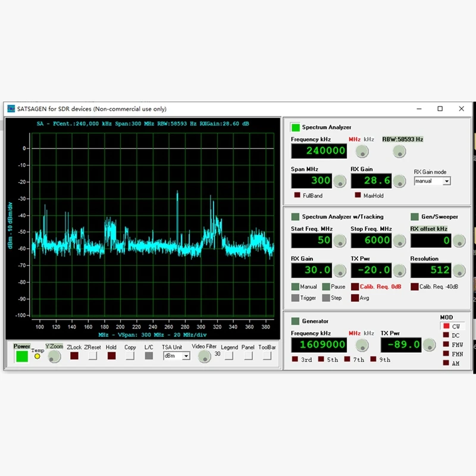This screenshot has height=476, width=476.
Task: Turn the Span MHz knob
Action: pos(340,181)
